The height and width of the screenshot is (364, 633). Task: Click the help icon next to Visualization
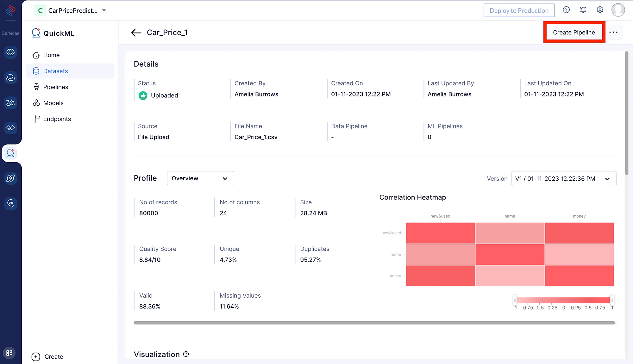tap(186, 354)
